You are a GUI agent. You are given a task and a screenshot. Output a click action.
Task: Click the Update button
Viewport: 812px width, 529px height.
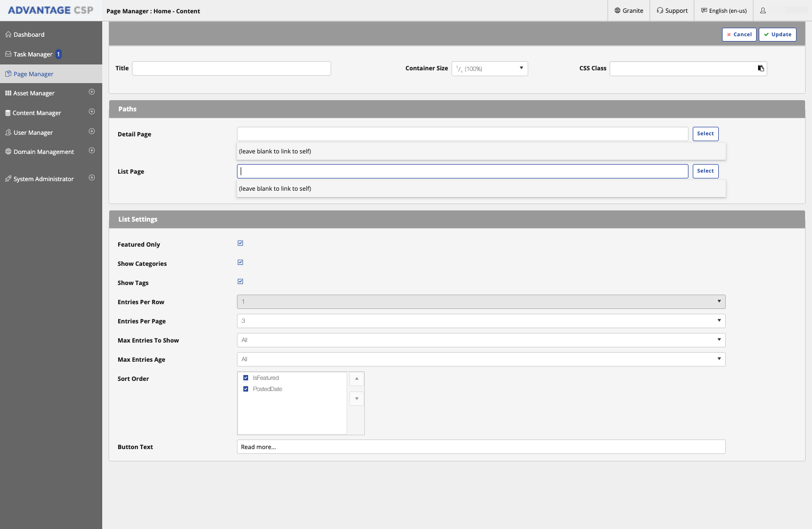click(x=777, y=35)
